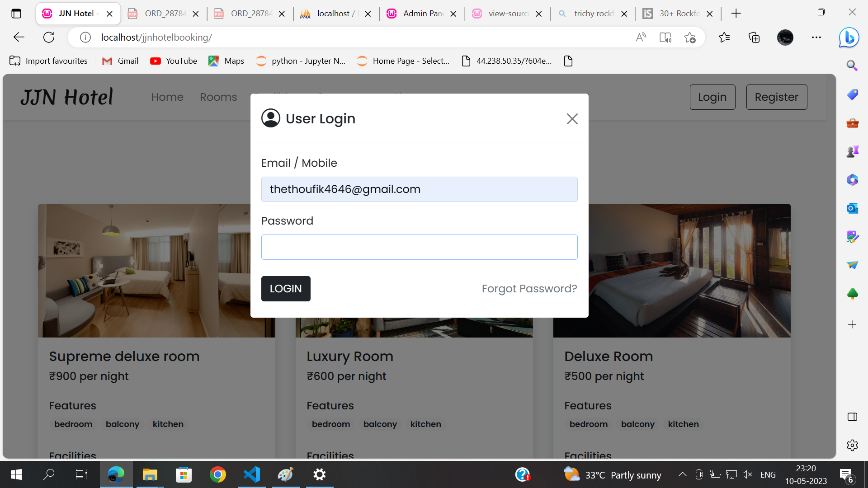Open the Collections icon in the toolbar

754,37
